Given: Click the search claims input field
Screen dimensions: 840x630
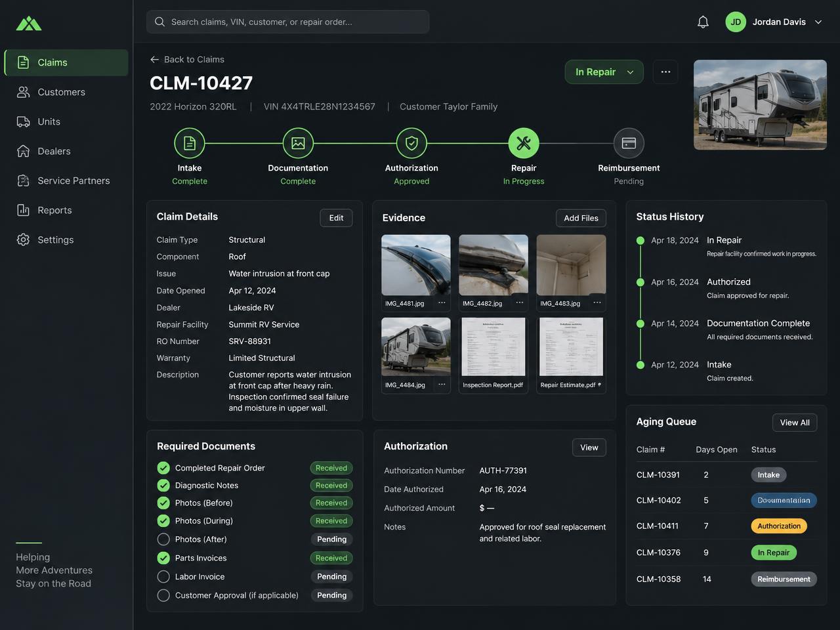Looking at the screenshot, I should point(288,22).
